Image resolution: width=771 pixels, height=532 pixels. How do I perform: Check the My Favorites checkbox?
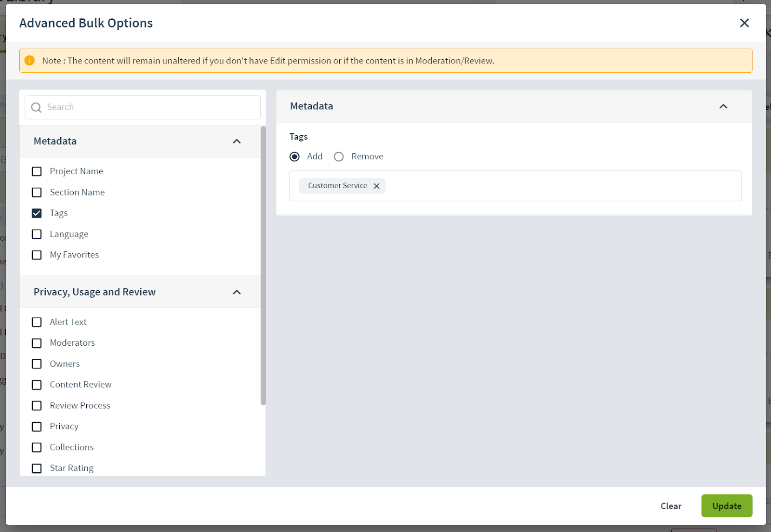(x=37, y=255)
